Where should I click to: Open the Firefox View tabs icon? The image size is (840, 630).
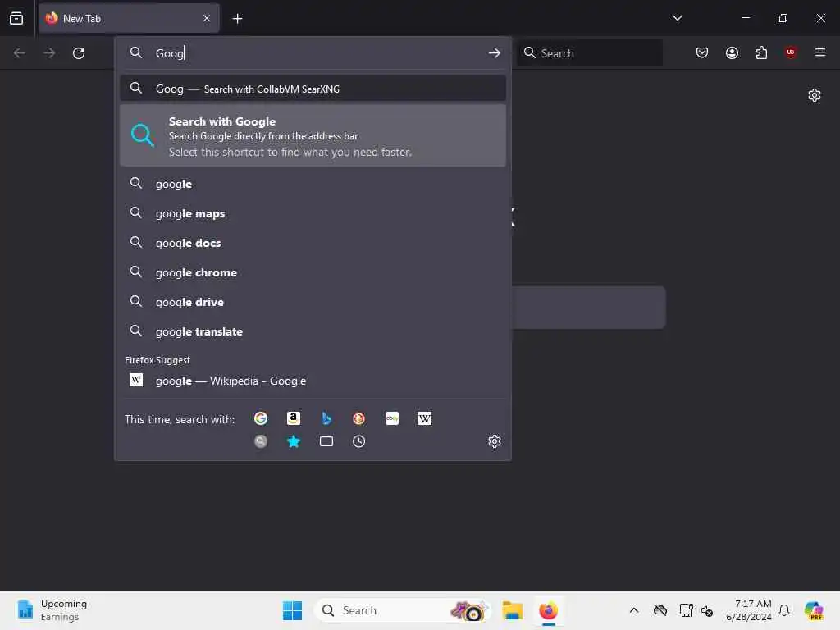16,18
